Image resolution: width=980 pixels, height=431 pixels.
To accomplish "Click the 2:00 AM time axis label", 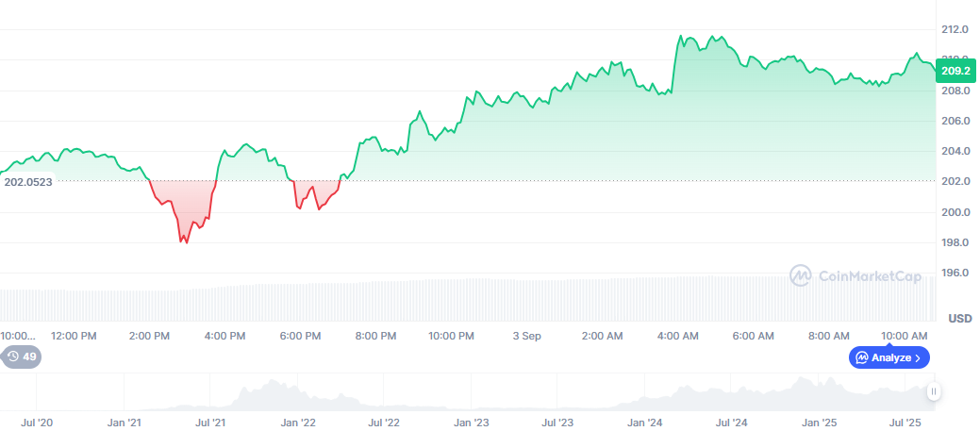I will tap(603, 336).
